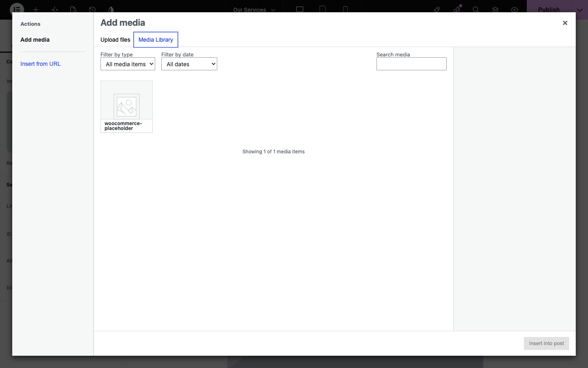
Task: Switch to the Media Library tab
Action: [x=156, y=40]
